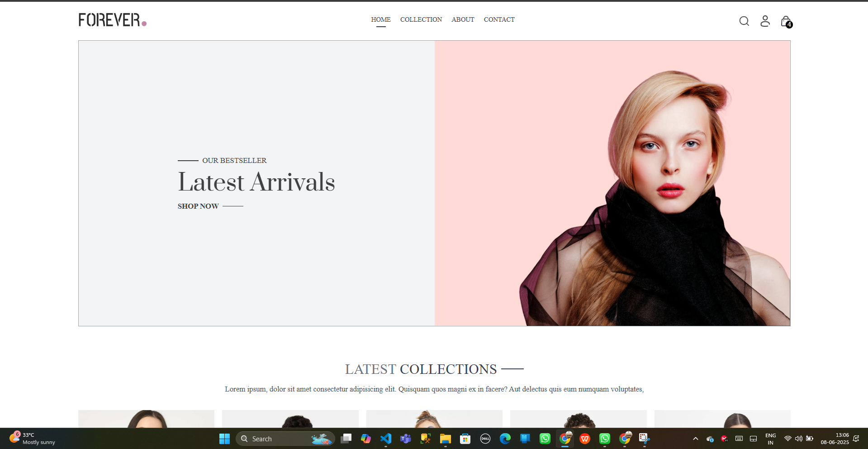Launch Visual Studio Code from the taskbar

pyautogui.click(x=385, y=439)
